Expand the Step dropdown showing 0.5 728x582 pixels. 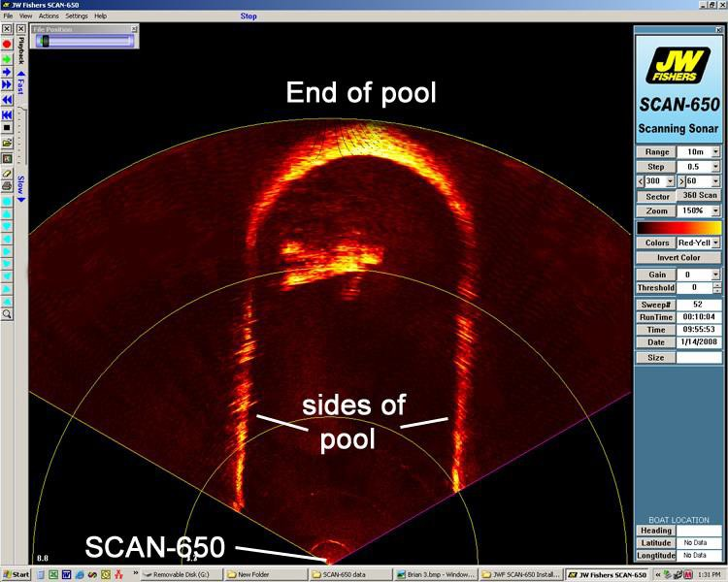tap(715, 167)
